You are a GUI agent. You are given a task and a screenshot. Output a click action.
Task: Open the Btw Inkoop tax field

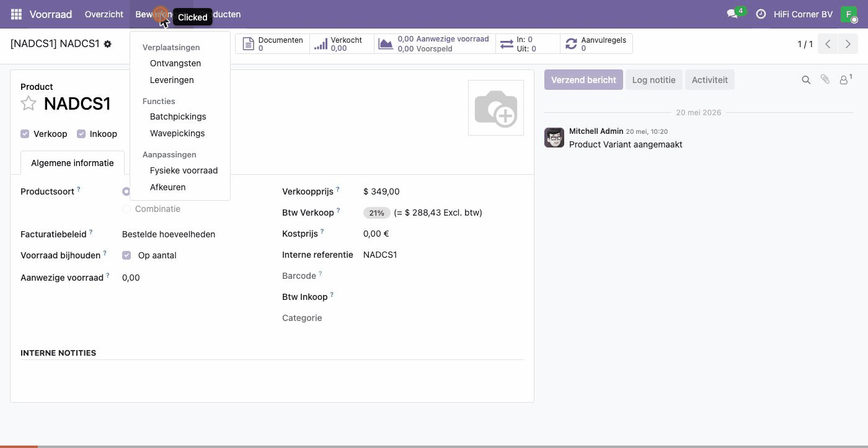pyautogui.click(x=443, y=297)
